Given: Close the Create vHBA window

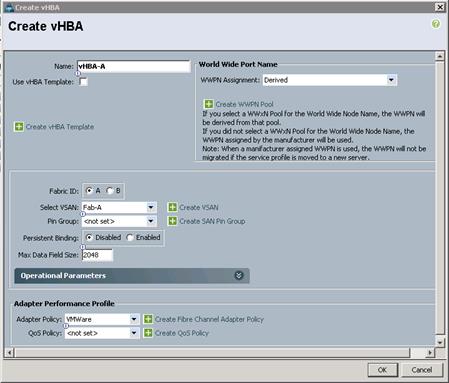Looking at the screenshot, I should (440, 7).
